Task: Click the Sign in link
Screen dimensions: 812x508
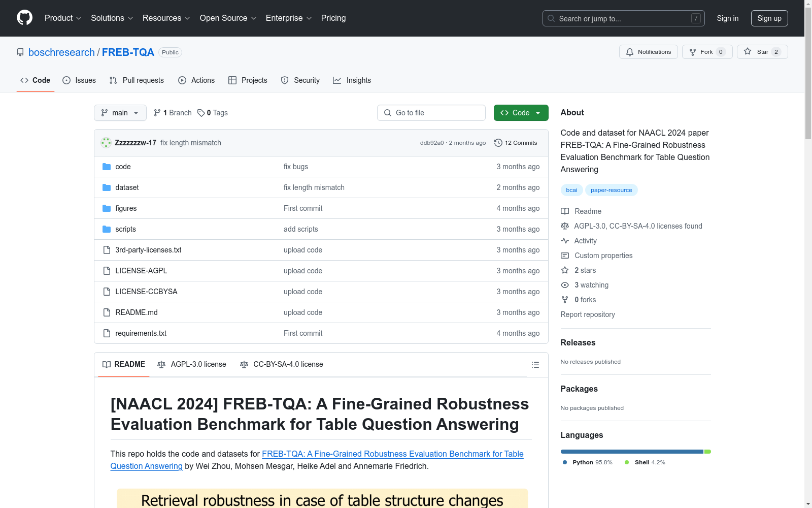Action: point(728,18)
